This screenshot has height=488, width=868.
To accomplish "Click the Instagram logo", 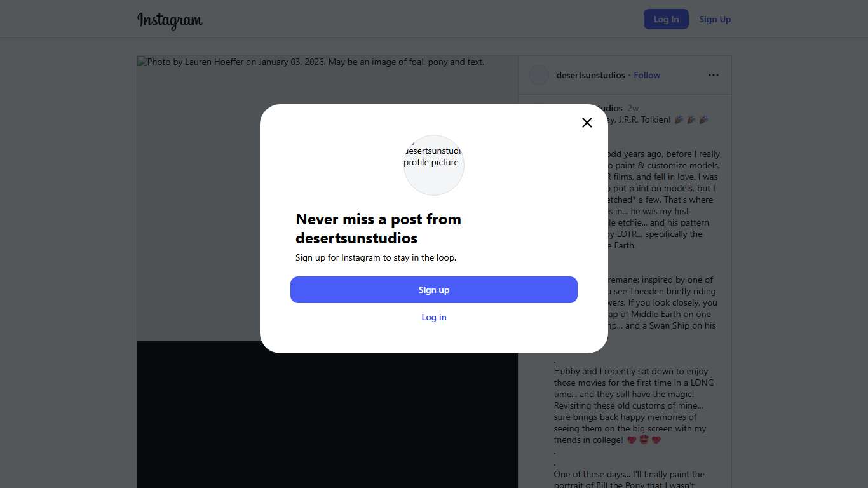I will coord(170,20).
